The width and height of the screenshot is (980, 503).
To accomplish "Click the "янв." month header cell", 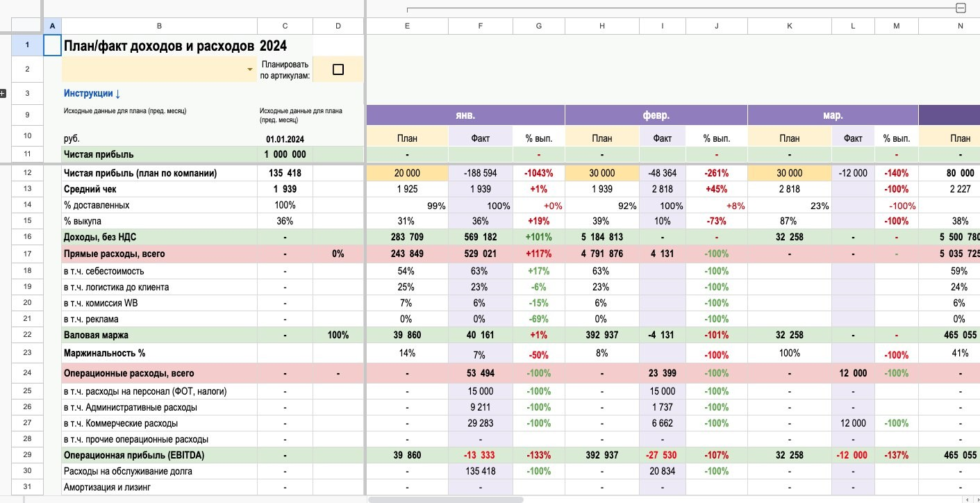I will (x=465, y=115).
